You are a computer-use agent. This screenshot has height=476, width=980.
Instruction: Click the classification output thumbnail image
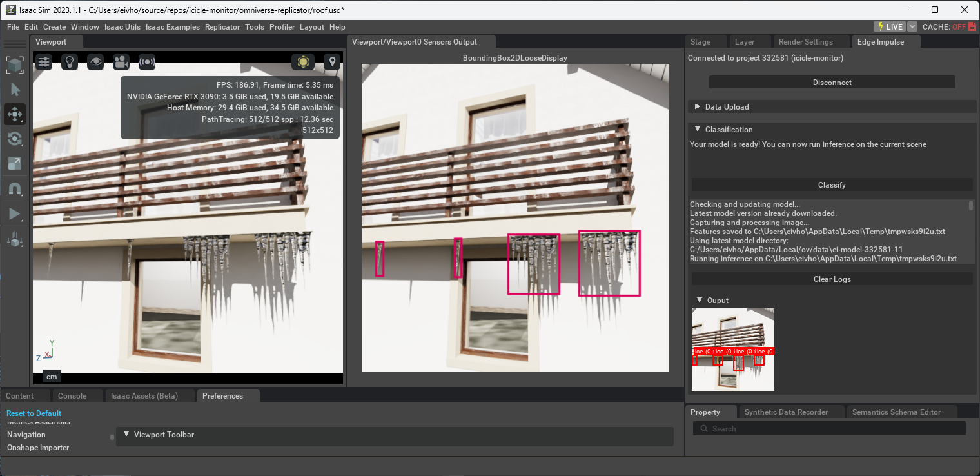pyautogui.click(x=733, y=350)
